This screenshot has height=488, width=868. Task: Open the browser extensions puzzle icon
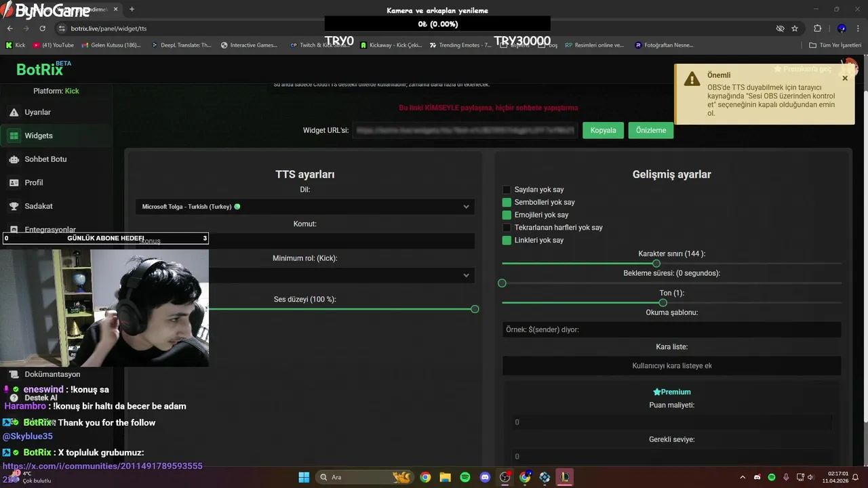click(817, 28)
